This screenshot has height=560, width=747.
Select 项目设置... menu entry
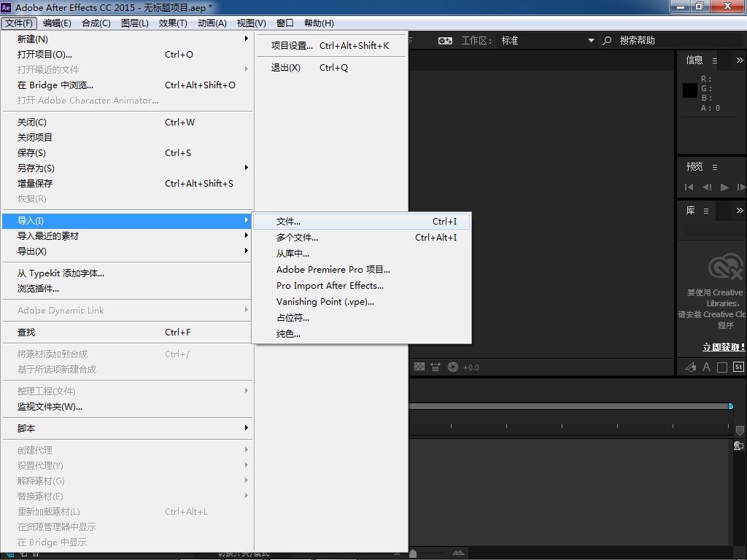330,46
